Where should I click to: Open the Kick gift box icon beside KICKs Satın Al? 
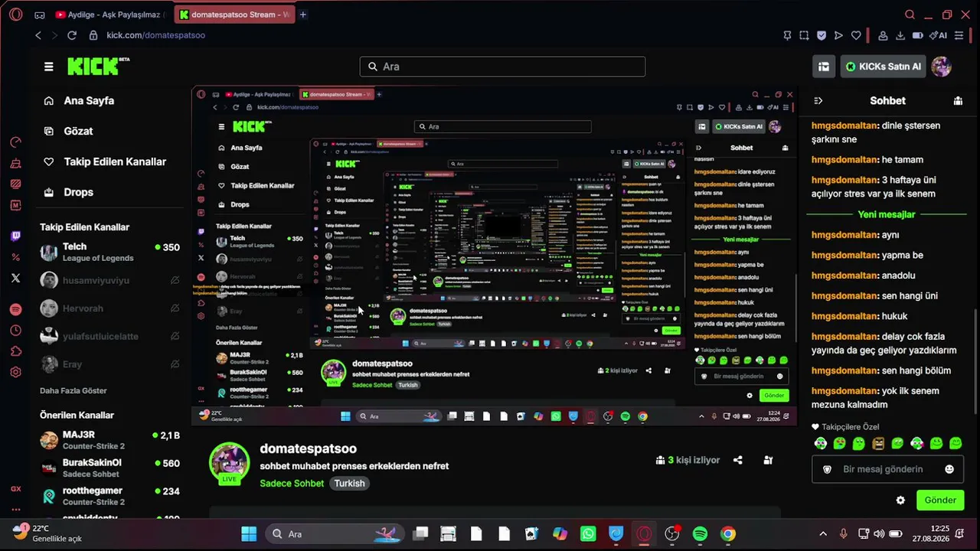[x=824, y=67]
